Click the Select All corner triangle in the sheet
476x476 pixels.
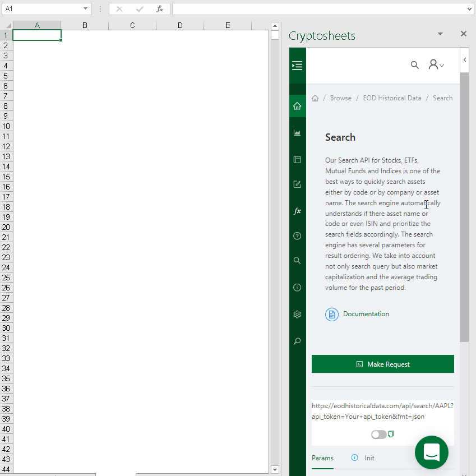8,26
